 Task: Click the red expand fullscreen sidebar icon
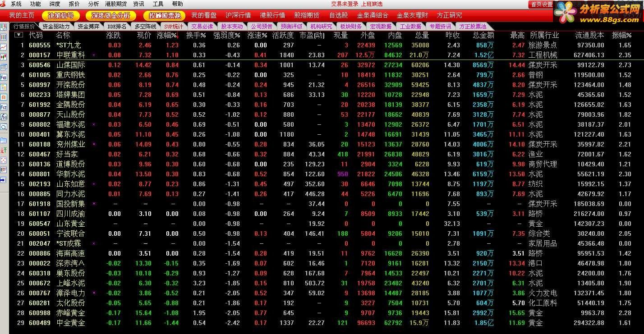tap(3, 160)
